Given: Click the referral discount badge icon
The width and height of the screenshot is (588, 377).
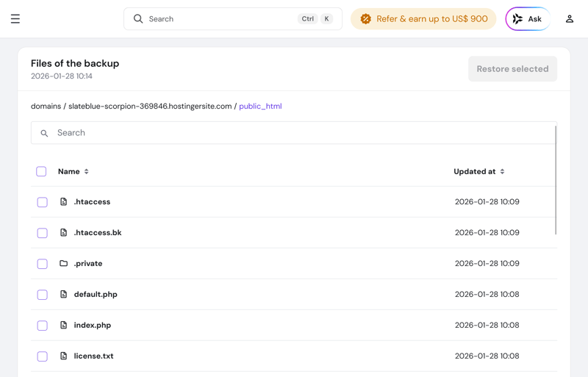Looking at the screenshot, I should (365, 19).
